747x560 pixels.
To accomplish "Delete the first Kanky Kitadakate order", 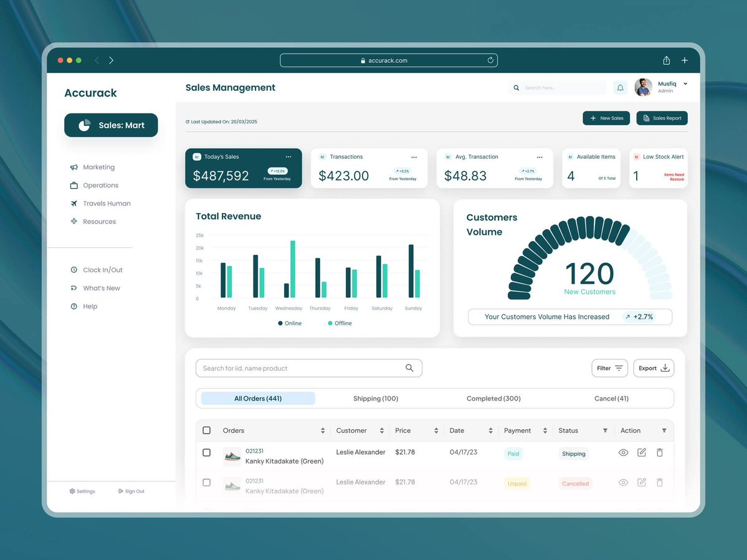I will pyautogui.click(x=659, y=452).
